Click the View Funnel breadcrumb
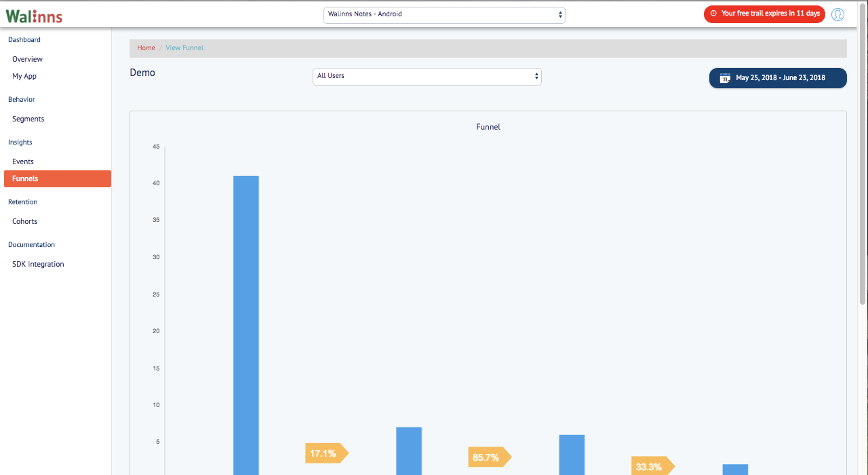Viewport: 868px width, 475px height. [x=184, y=47]
